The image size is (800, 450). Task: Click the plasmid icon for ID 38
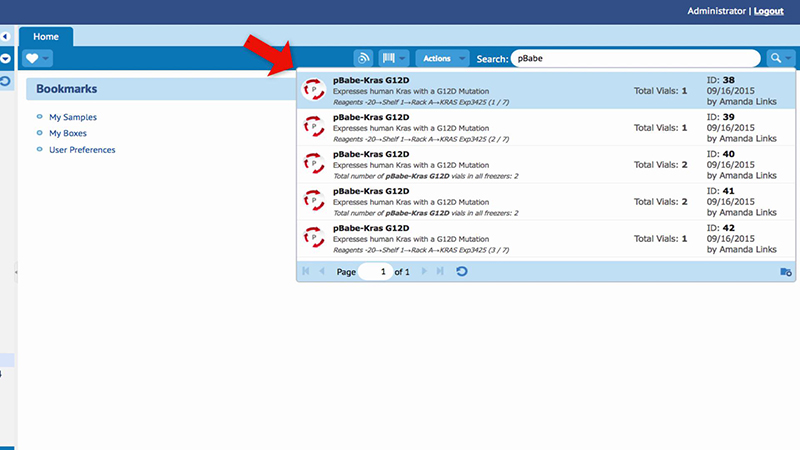tap(314, 89)
